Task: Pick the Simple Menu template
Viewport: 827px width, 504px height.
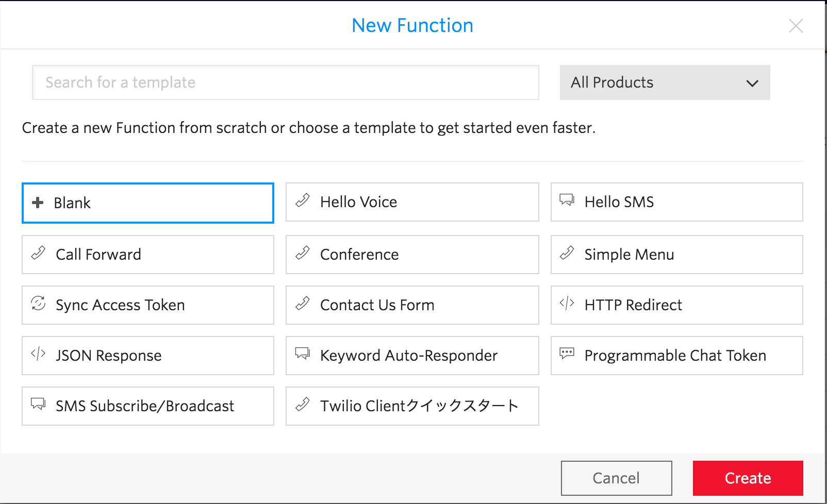Action: [676, 255]
